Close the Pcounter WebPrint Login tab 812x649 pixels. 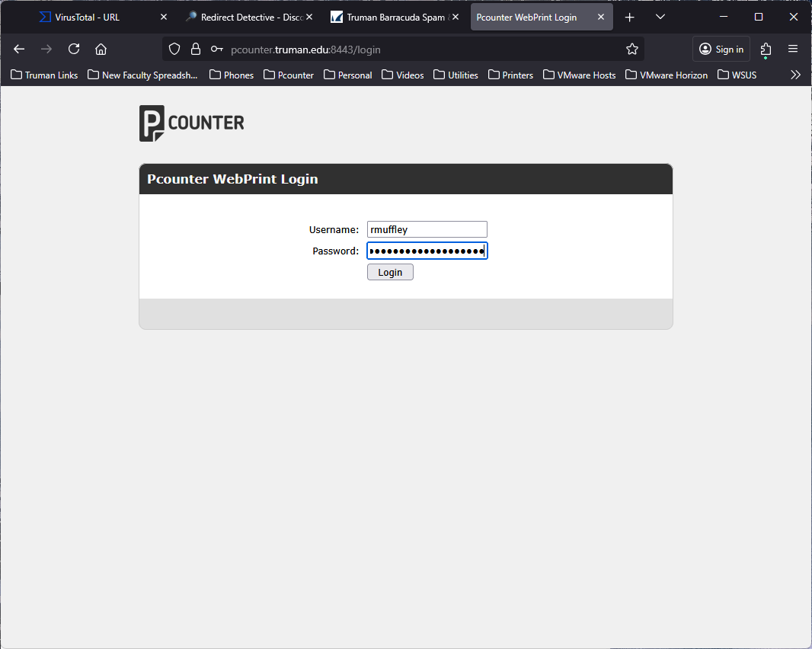point(601,17)
